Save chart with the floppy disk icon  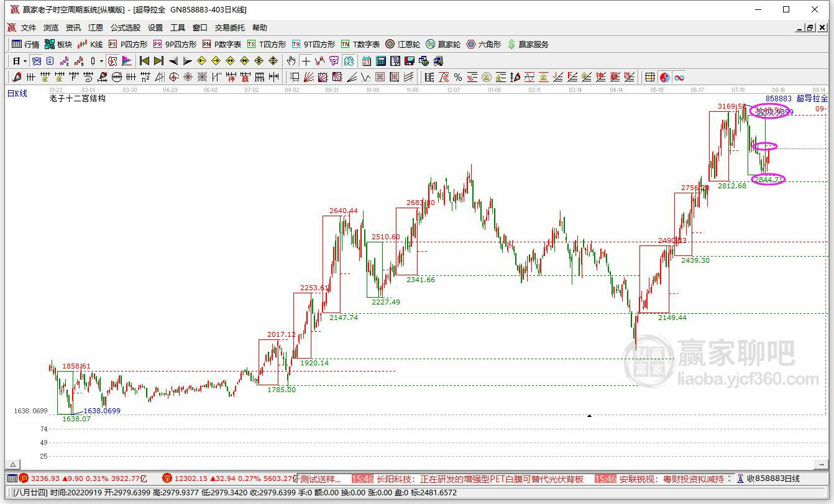pyautogui.click(x=410, y=61)
